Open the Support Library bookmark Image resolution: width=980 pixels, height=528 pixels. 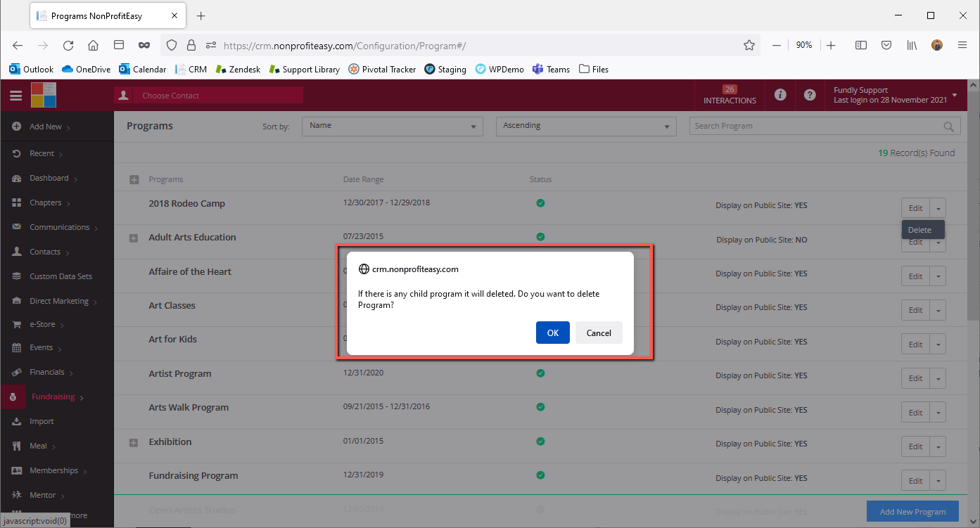point(304,69)
